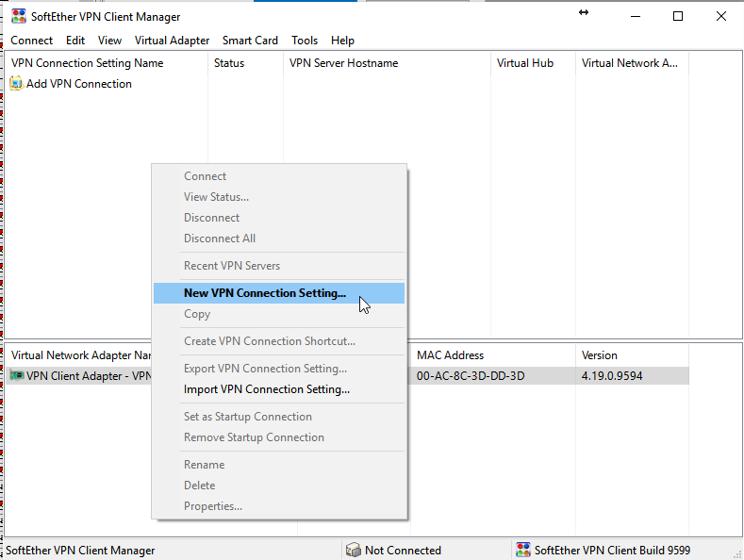Click the Not Connected status text

[x=403, y=550]
